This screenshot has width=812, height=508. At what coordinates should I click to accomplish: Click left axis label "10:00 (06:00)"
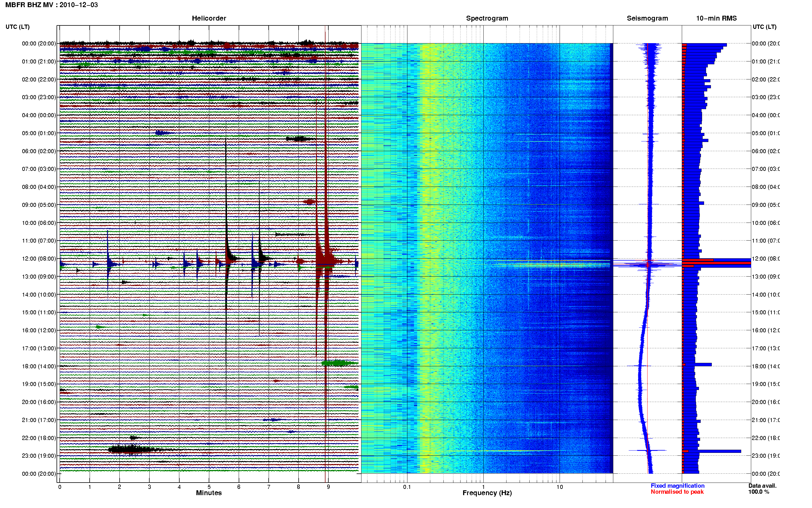[x=39, y=223]
